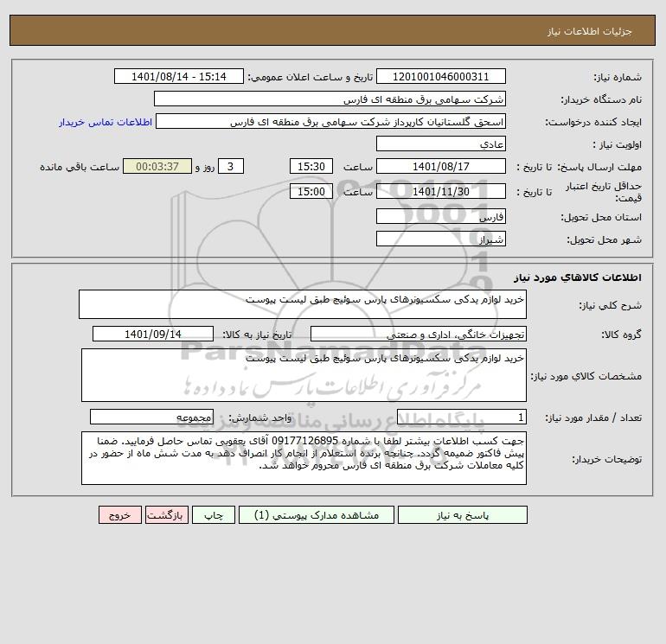Click the حداقل تاریخ اعتبار قیمت label
Image resolution: width=666 pixels, height=644 pixels.
point(603,192)
